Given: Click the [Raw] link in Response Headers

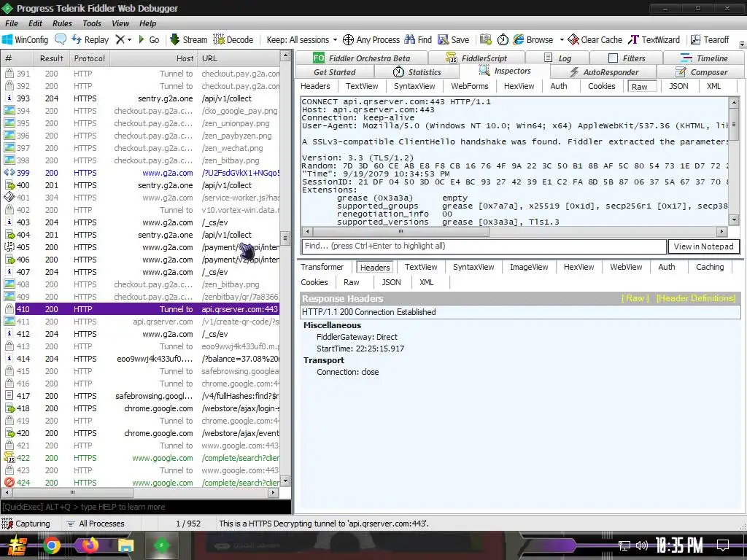Looking at the screenshot, I should click(x=635, y=298).
